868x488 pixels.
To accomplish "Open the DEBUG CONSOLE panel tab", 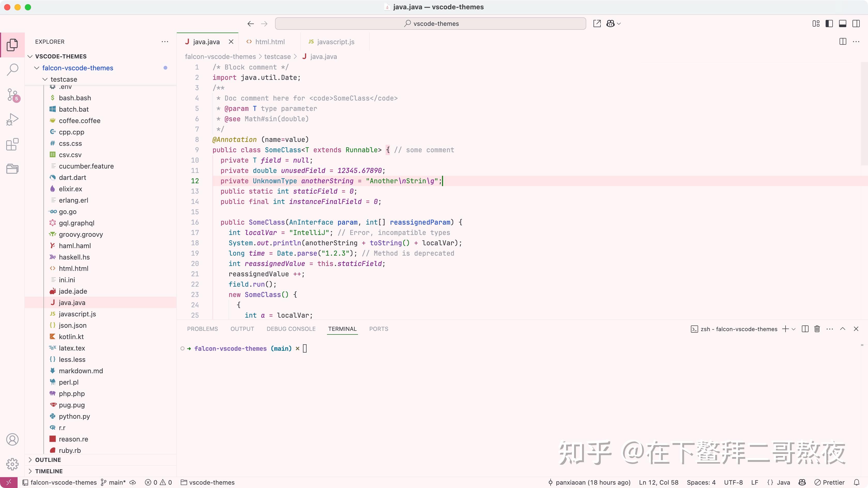I will coord(291,329).
